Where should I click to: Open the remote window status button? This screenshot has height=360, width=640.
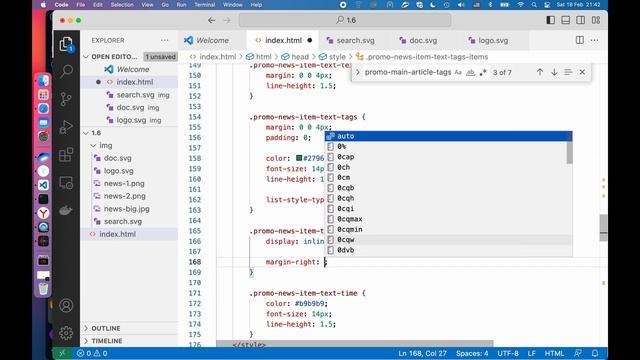(x=62, y=353)
